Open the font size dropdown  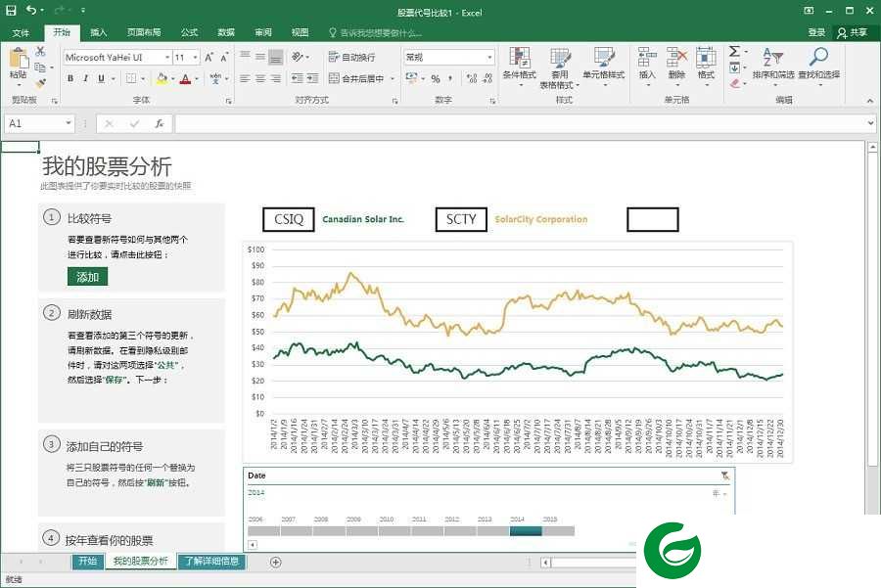point(195,58)
